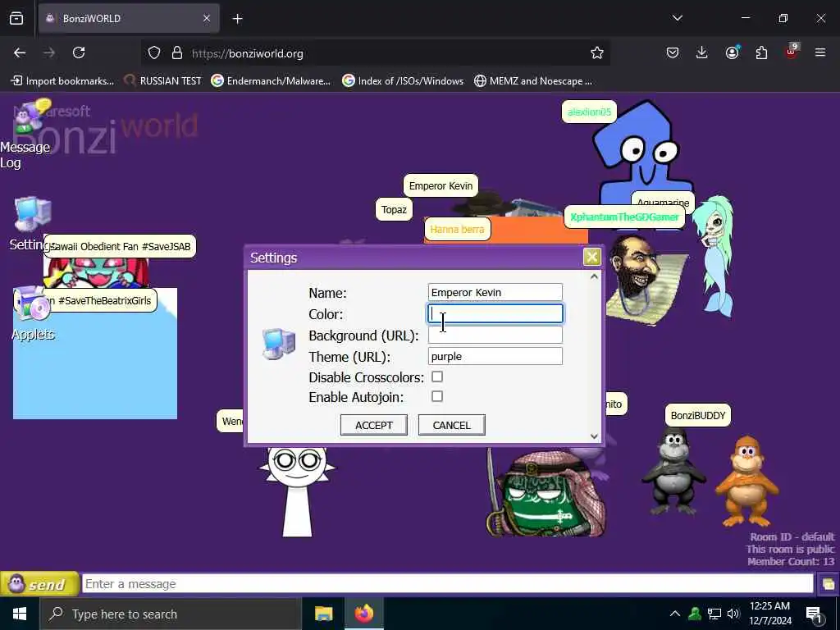This screenshot has width=840, height=630.
Task: Click the yellow button right of message box
Action: click(828, 584)
